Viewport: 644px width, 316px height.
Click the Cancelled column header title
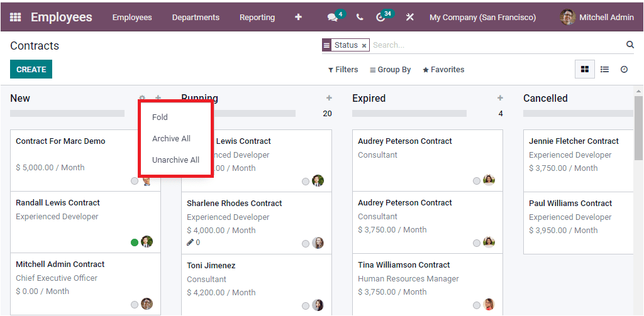545,99
